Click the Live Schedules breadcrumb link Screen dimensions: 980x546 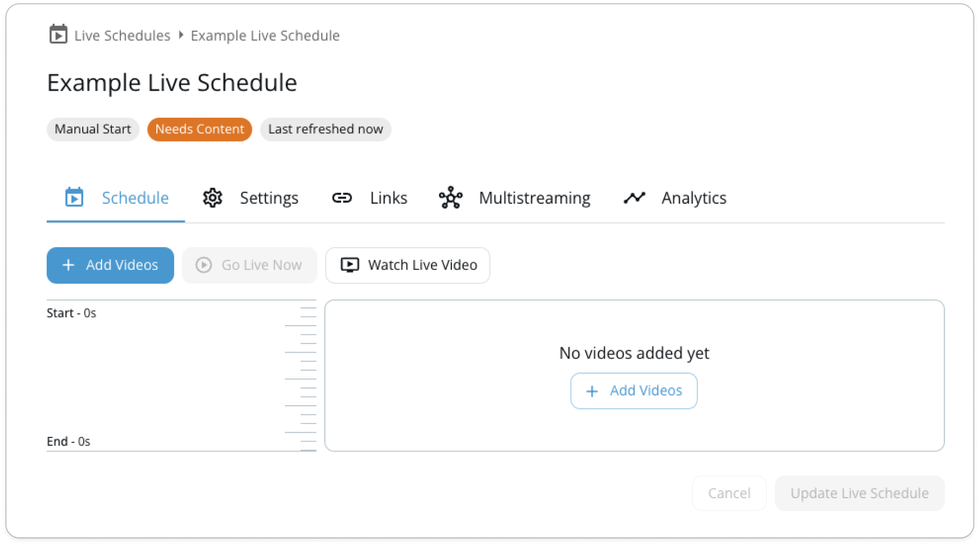click(122, 35)
